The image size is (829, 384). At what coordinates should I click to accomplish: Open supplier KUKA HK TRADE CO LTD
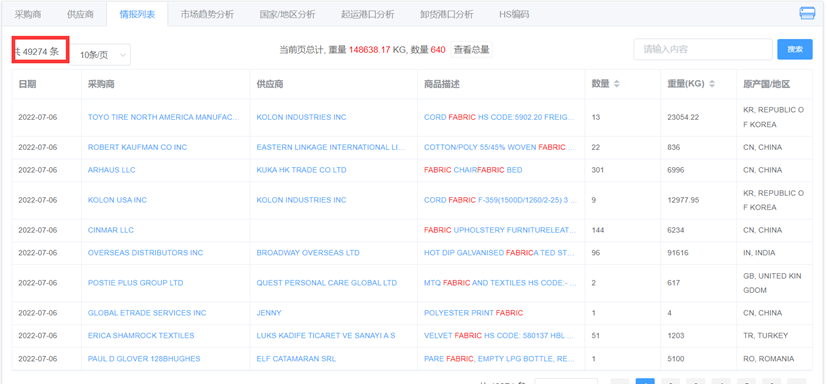301,170
